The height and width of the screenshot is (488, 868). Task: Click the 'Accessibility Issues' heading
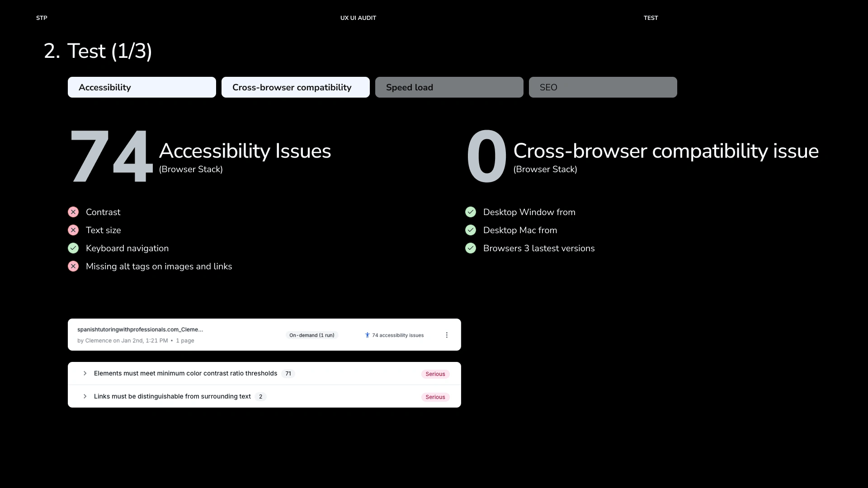pyautogui.click(x=245, y=151)
